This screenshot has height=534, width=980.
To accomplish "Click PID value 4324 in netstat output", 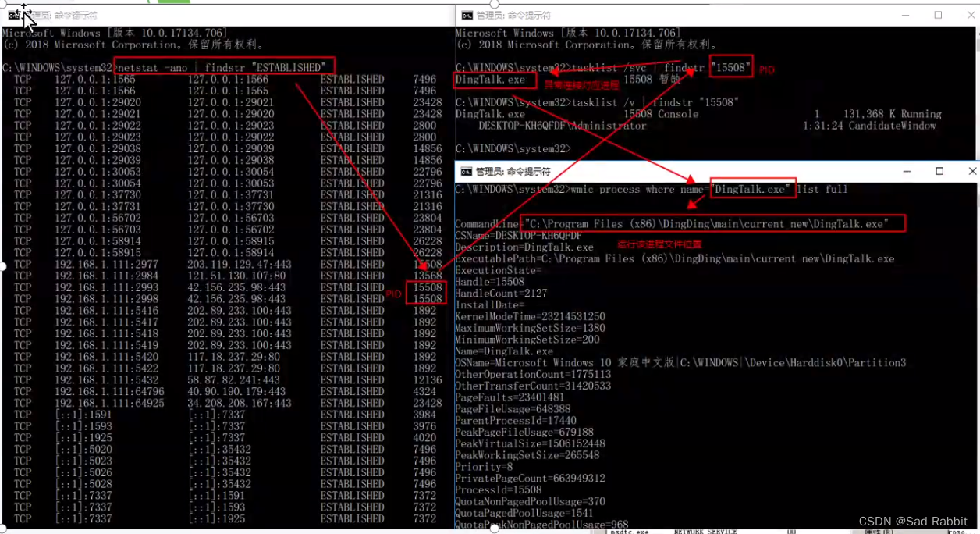I will [424, 391].
